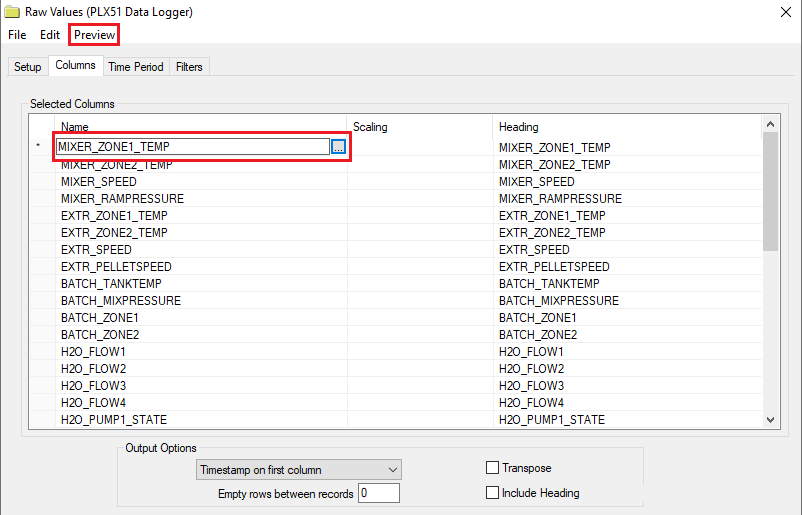Image resolution: width=802 pixels, height=515 pixels.
Task: Select the MIXER_ZONE2_TEMP name cell
Action: (x=200, y=165)
